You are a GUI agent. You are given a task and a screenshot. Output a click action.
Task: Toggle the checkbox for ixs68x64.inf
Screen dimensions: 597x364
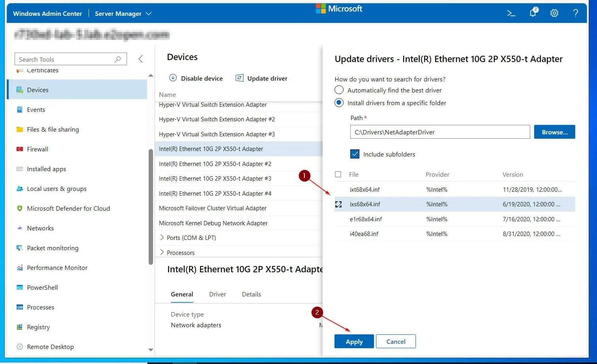[x=338, y=204]
